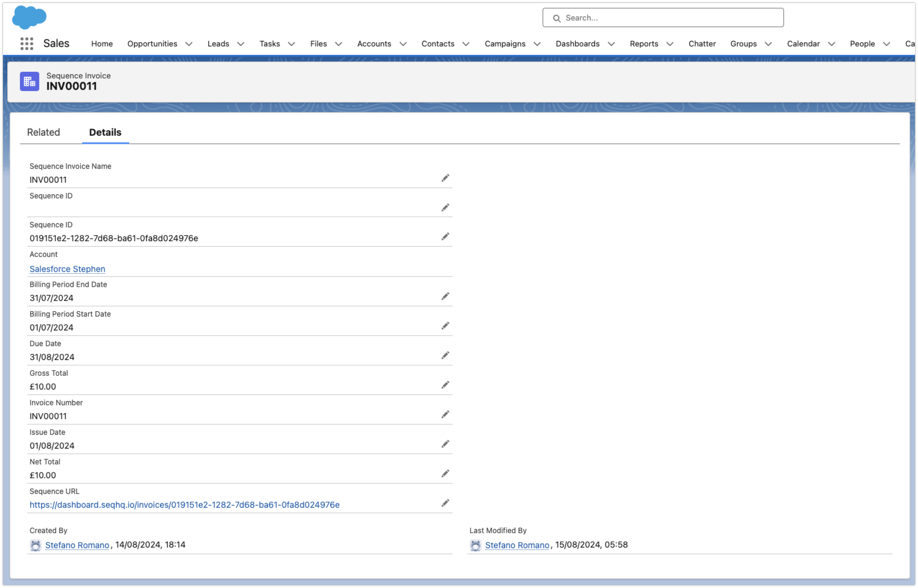Click Created By user avatar icon
Image resolution: width=918 pixels, height=588 pixels.
[x=36, y=545]
